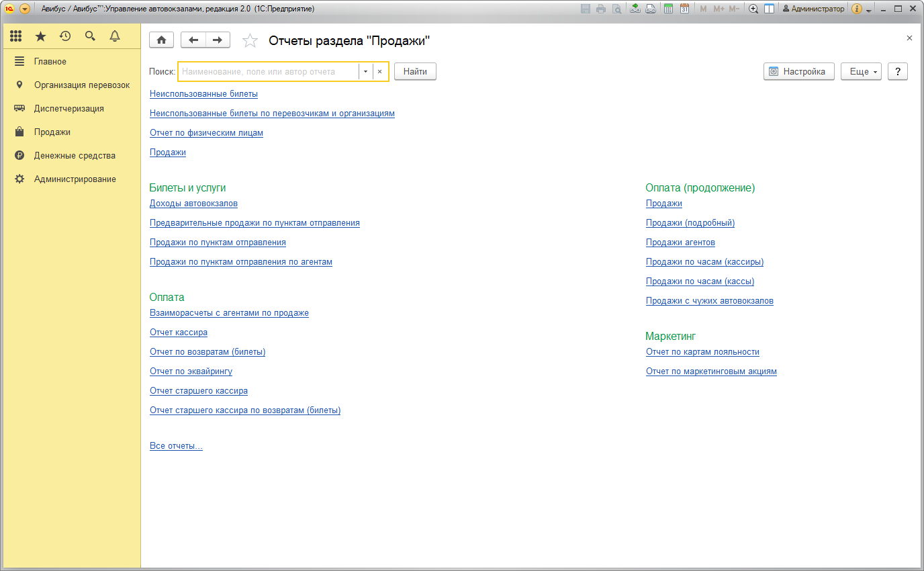Expand the arrow next to the info icon
The image size is (924, 571).
point(869,10)
